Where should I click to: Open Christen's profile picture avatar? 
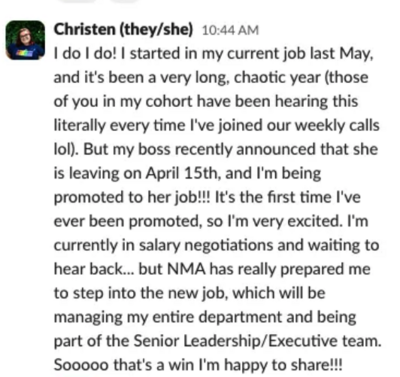25,40
